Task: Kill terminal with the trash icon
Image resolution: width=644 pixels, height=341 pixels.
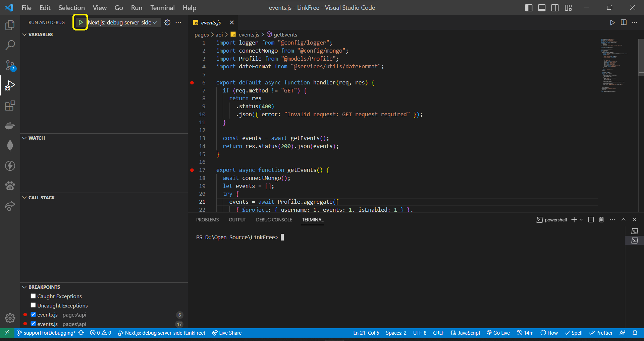Action: pos(601,220)
